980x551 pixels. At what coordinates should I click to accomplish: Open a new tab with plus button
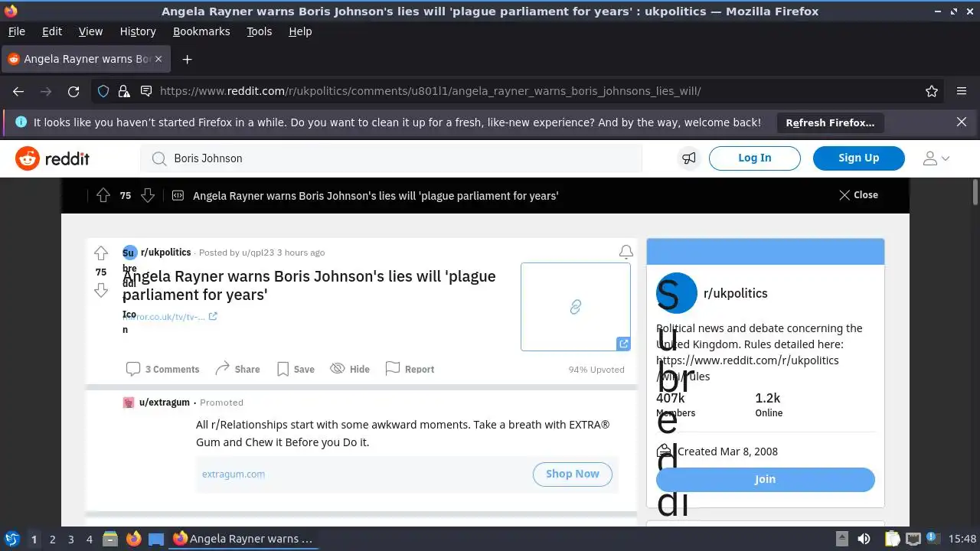[x=187, y=59]
